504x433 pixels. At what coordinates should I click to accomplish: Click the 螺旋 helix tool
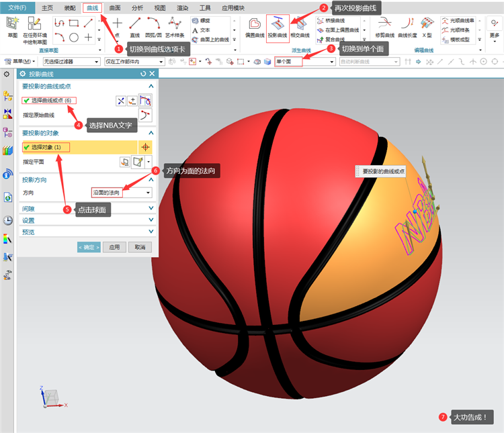coord(201,21)
